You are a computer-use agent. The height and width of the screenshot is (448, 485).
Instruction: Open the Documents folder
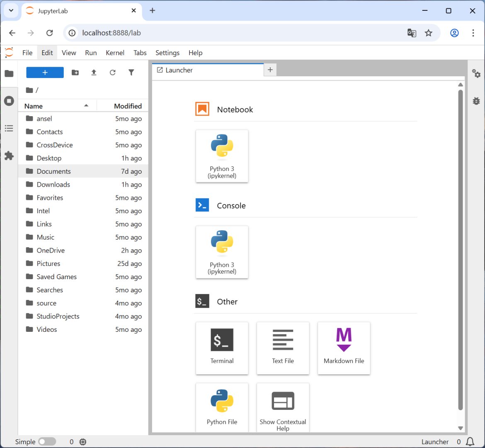pos(54,171)
